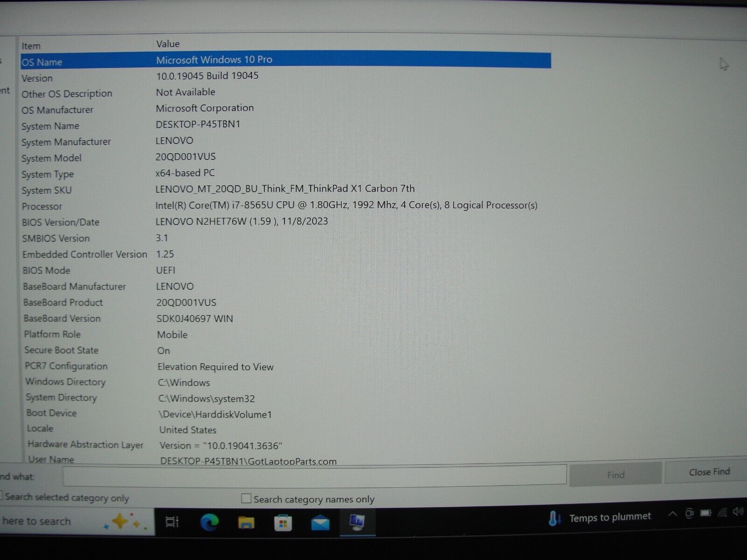Select the Embedded Controller Version row
The height and width of the screenshot is (560, 747).
(85, 254)
